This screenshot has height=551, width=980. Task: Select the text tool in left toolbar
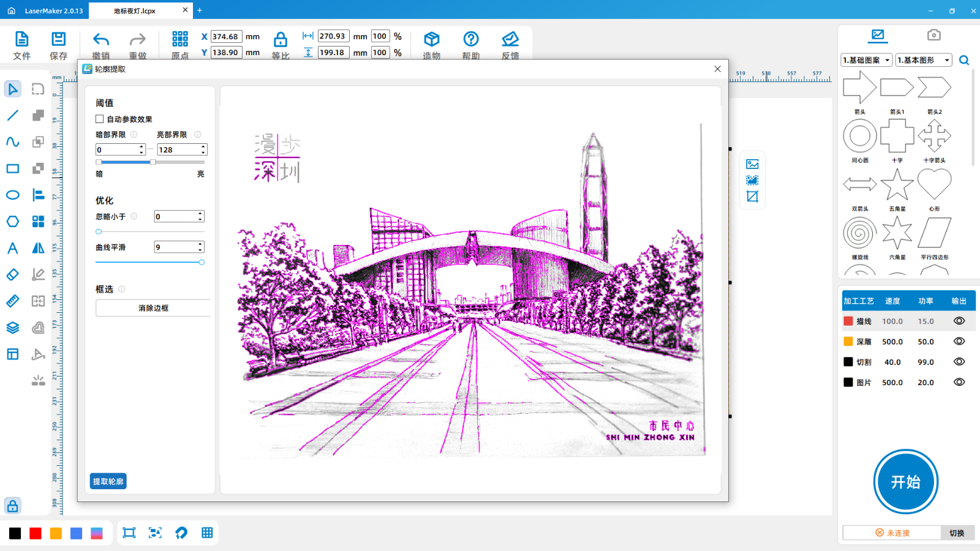[13, 248]
